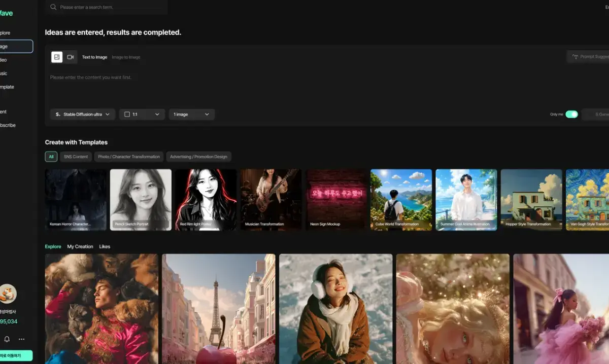
Task: Click the Korean username under the avatar
Action: click(9, 311)
